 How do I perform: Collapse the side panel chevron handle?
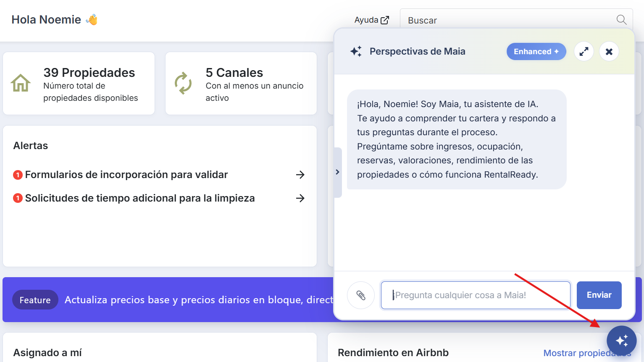point(338,172)
